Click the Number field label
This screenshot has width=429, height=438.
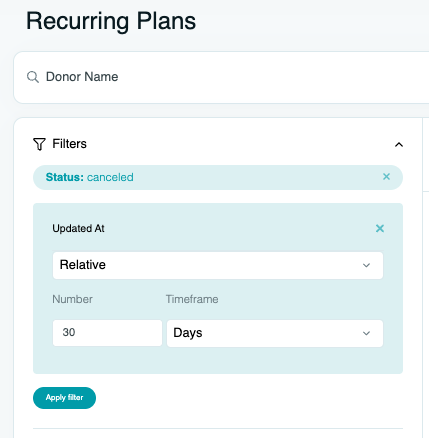72,299
